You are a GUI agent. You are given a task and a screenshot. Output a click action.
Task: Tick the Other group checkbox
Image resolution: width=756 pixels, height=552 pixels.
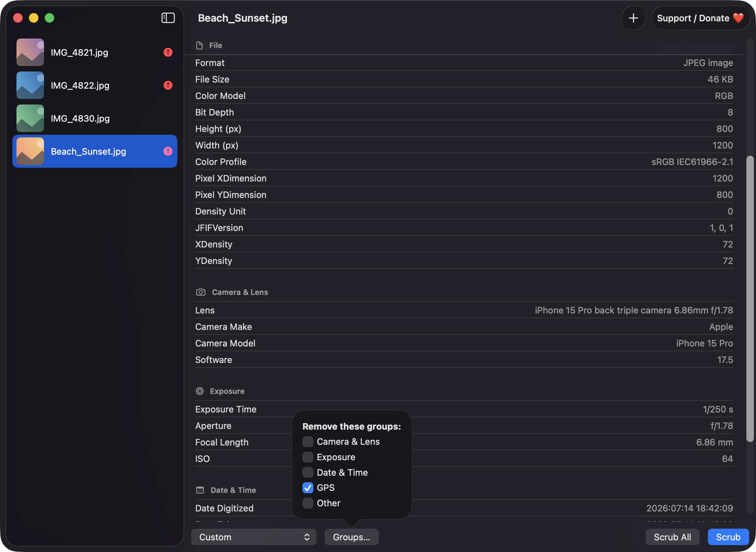[308, 503]
